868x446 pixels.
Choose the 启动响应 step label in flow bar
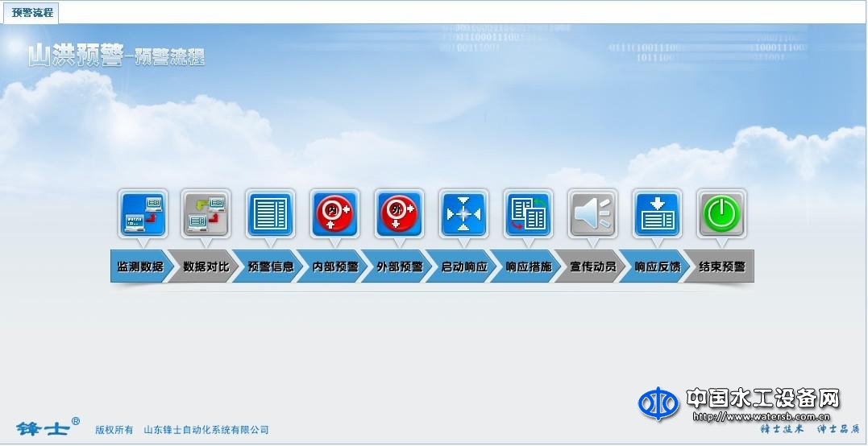click(x=464, y=266)
